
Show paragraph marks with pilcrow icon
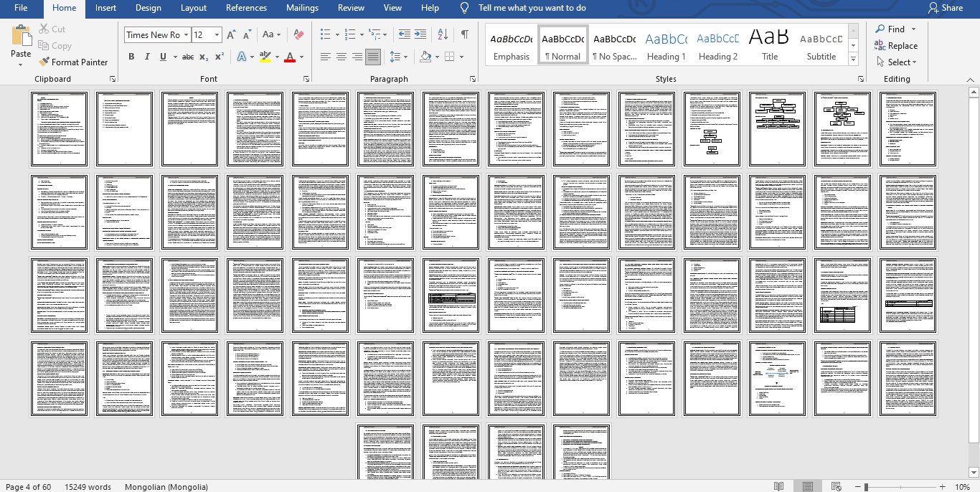465,34
